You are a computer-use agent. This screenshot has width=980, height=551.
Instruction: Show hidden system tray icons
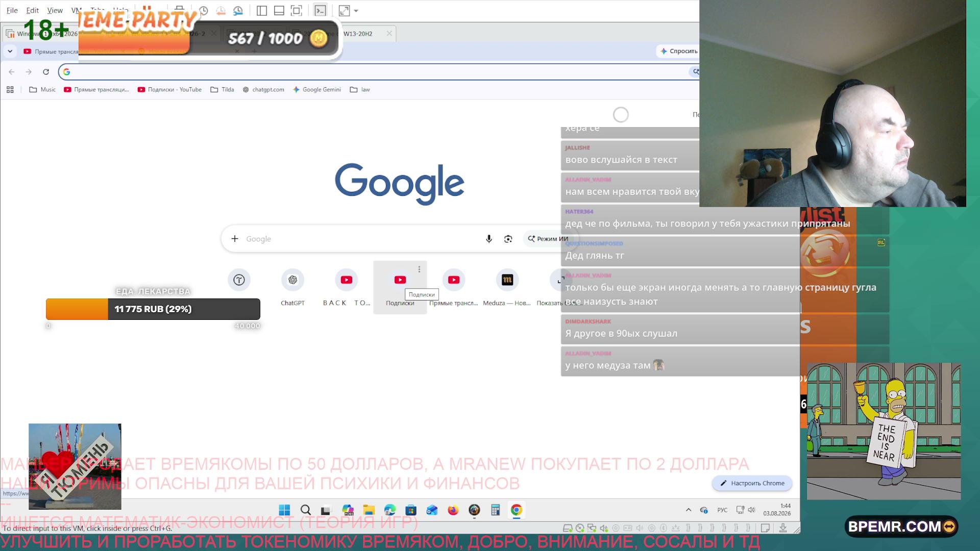tap(689, 510)
